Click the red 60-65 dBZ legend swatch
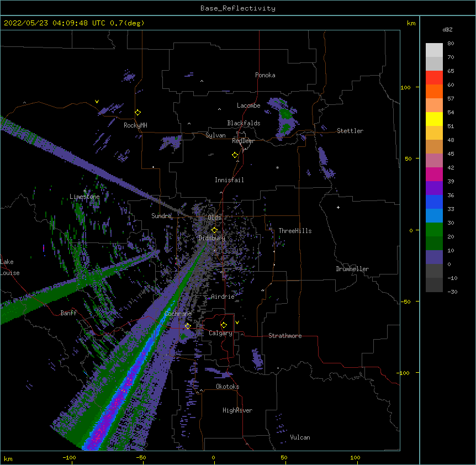Screen dimensions: 476x465 click(x=434, y=78)
